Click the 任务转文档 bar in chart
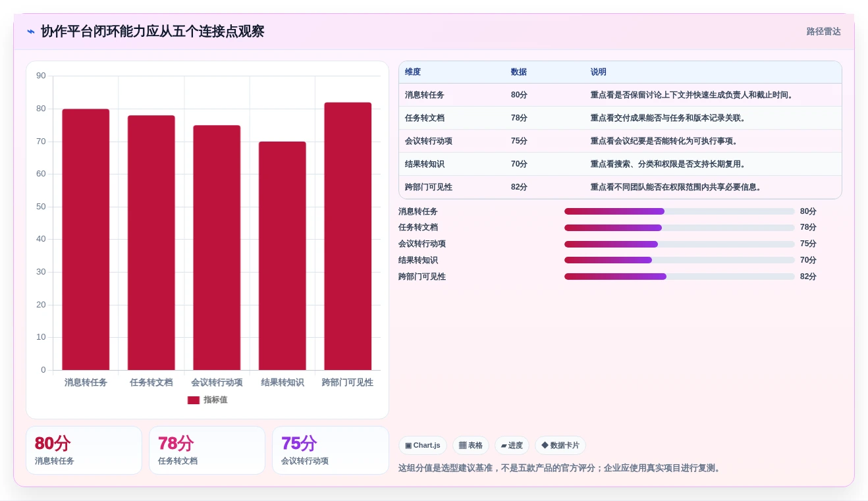Screen dimensions: 868x501 (x=151, y=243)
